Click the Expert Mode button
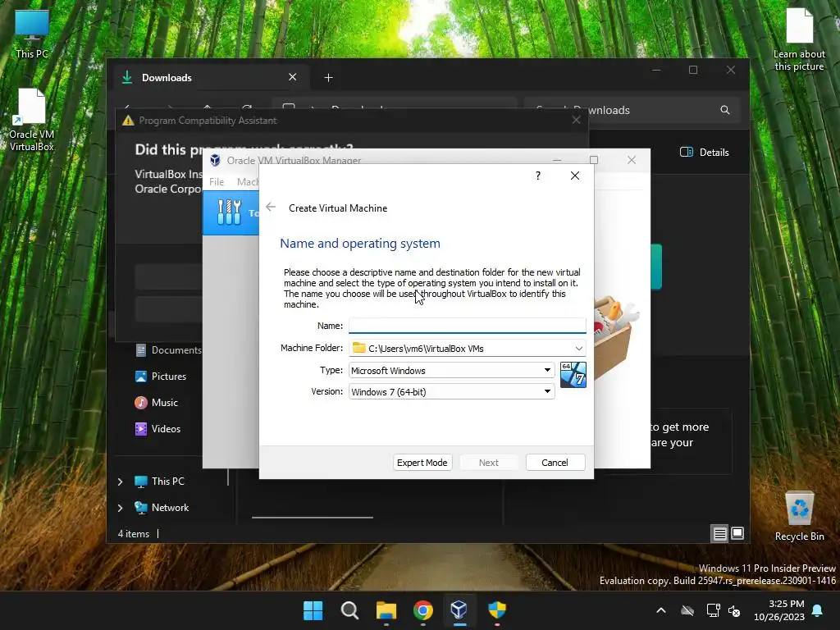 tap(422, 463)
